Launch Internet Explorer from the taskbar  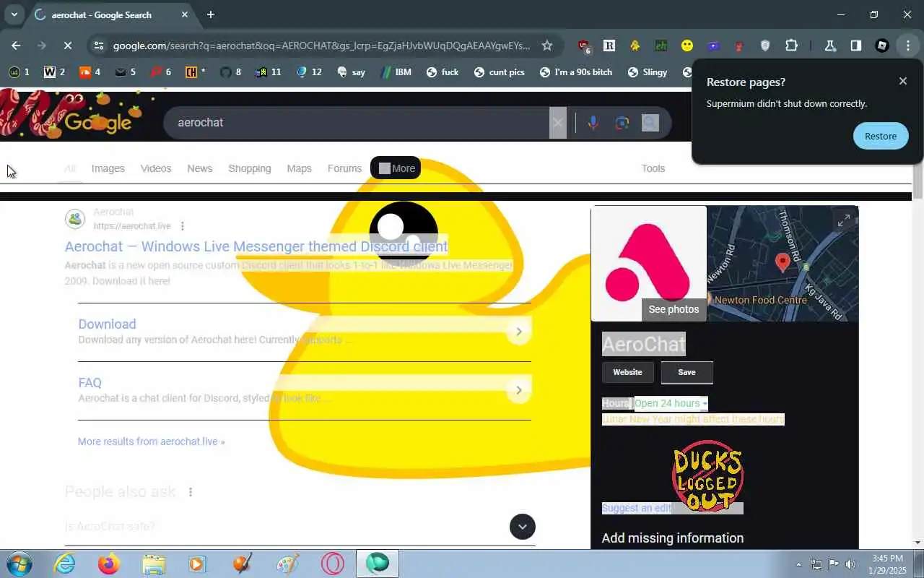pyautogui.click(x=64, y=564)
